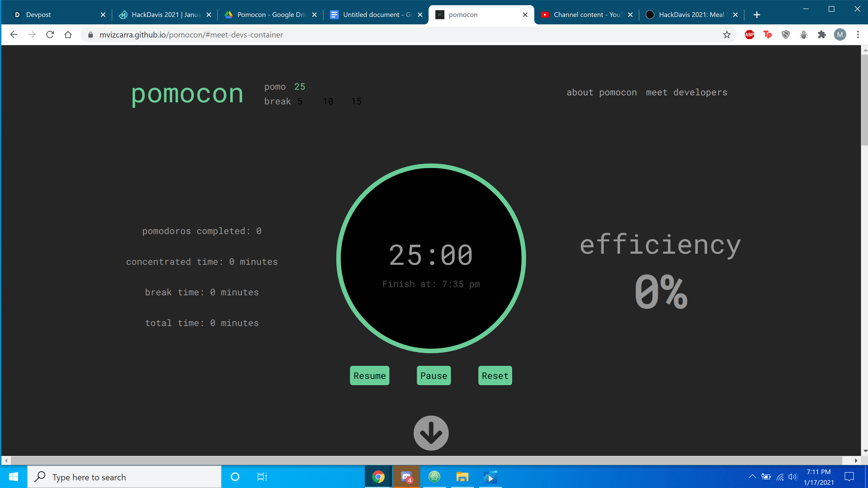868x488 pixels.
Task: Select the 15 minute break option
Action: [x=356, y=101]
